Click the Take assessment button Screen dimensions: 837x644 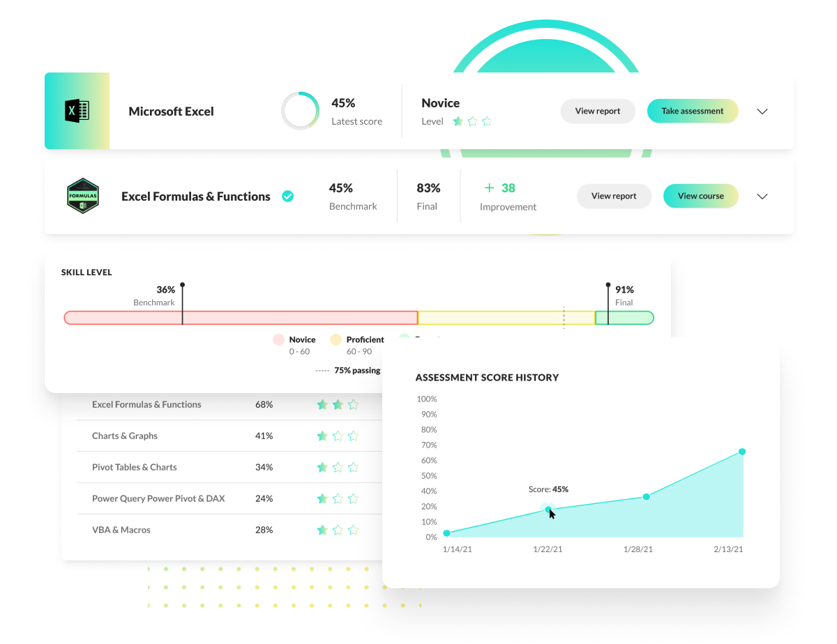point(693,111)
